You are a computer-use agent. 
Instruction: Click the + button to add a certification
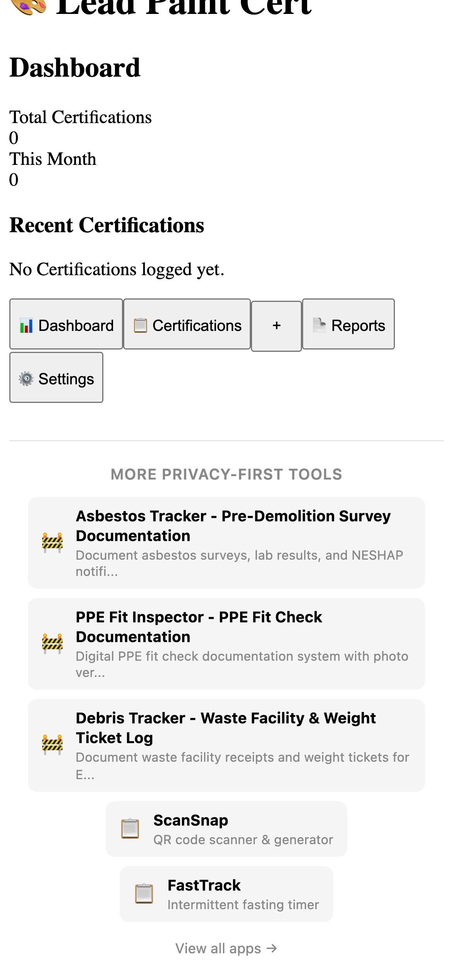click(276, 325)
